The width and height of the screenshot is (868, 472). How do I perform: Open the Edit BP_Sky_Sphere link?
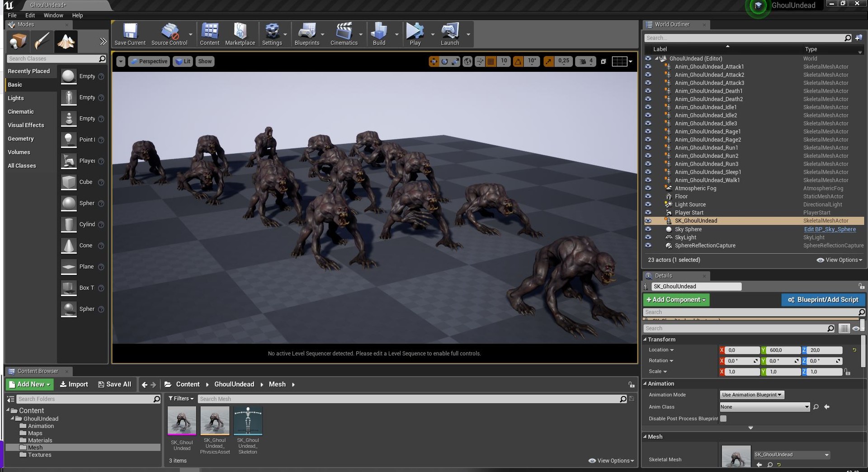830,229
